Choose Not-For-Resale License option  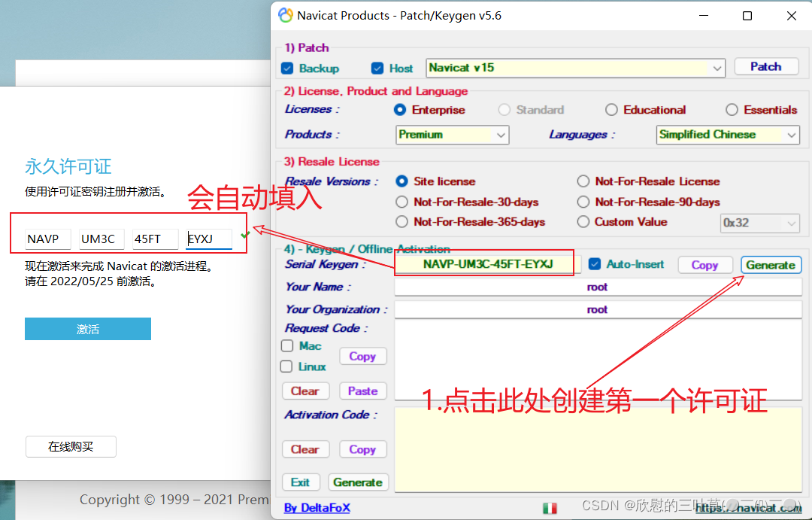coord(583,181)
